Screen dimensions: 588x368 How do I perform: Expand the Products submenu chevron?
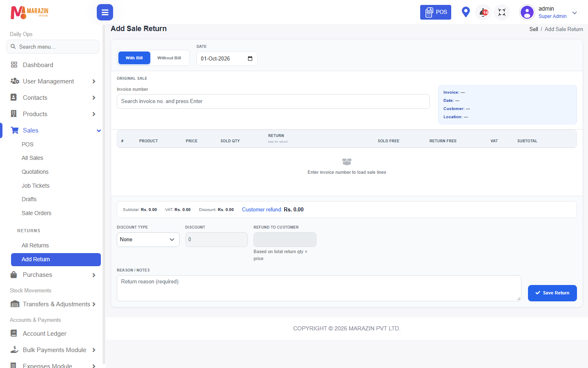pos(94,114)
